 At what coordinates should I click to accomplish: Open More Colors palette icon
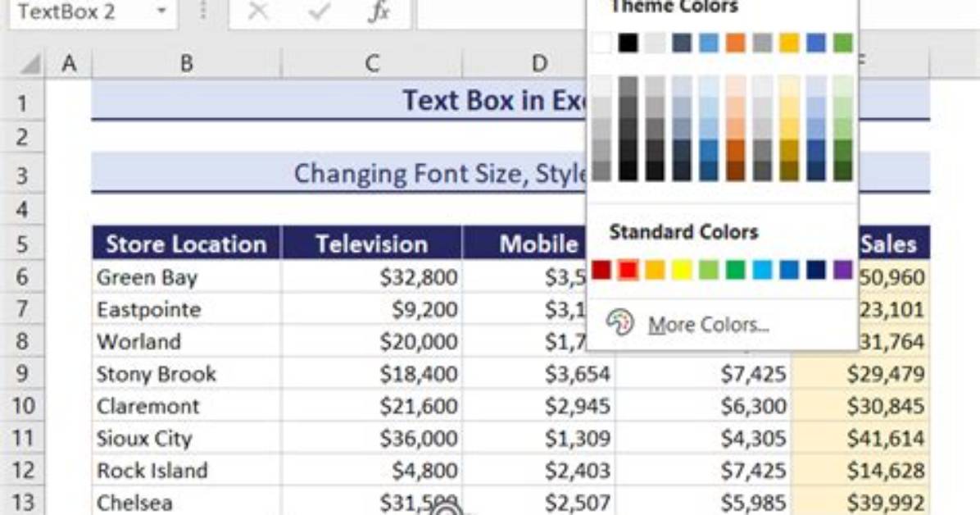(x=620, y=324)
